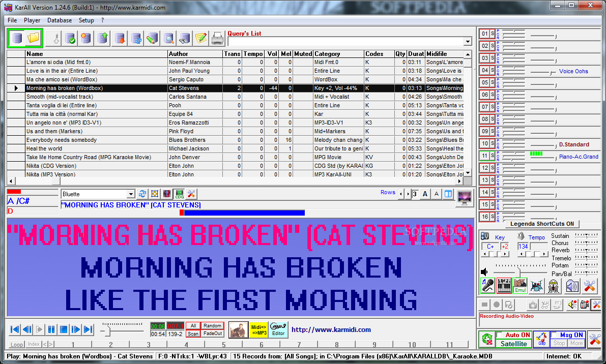Open the Database menu
The image size is (606, 364).
(x=60, y=20)
